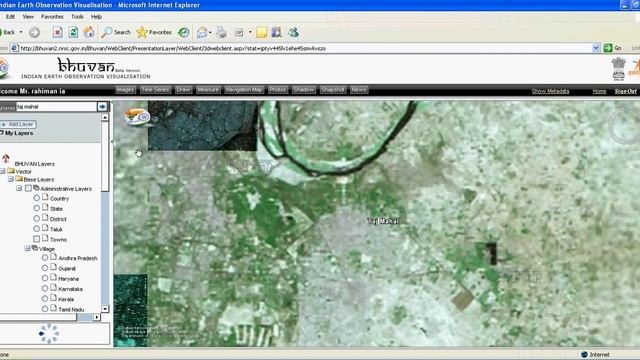Open the Navigation Map button

tap(244, 90)
